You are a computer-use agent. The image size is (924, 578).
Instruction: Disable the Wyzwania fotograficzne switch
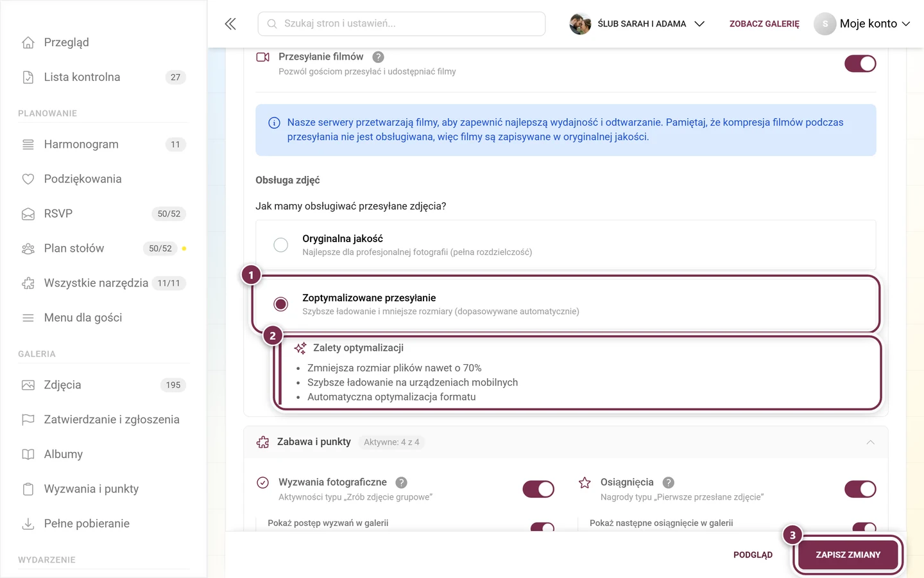tap(538, 489)
